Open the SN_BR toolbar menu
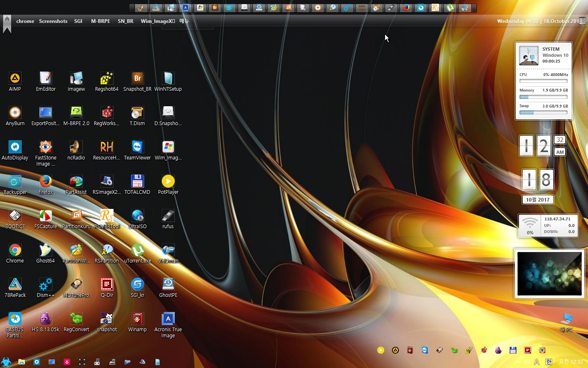 pyautogui.click(x=126, y=21)
